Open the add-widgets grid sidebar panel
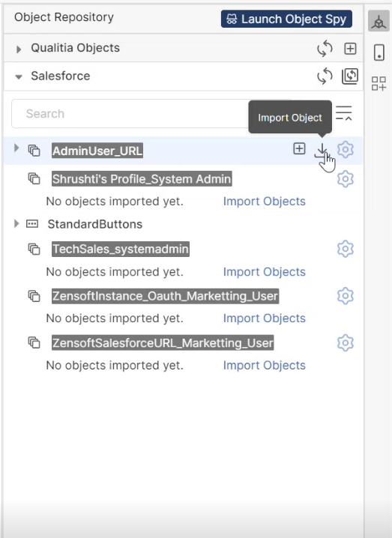The image size is (392, 538). click(x=379, y=83)
